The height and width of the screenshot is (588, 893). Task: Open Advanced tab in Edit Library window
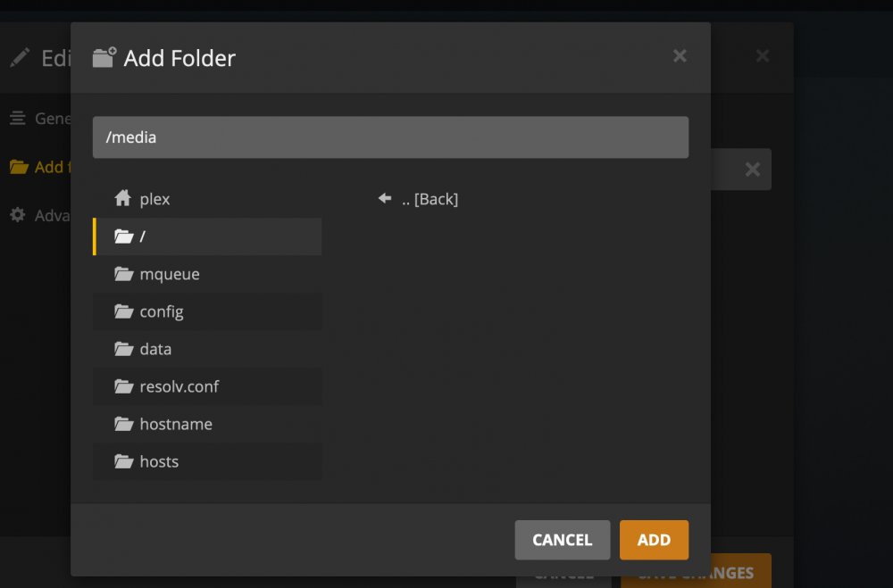[40, 215]
